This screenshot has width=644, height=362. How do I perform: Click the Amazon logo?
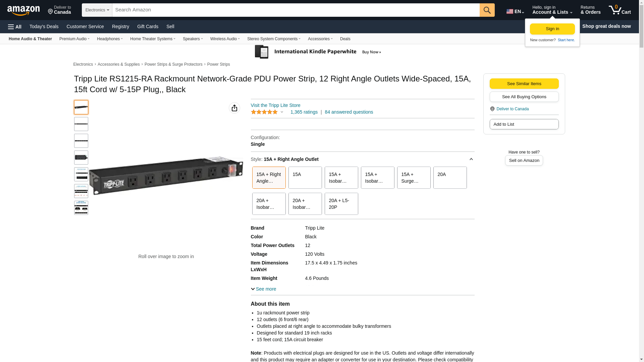(23, 10)
